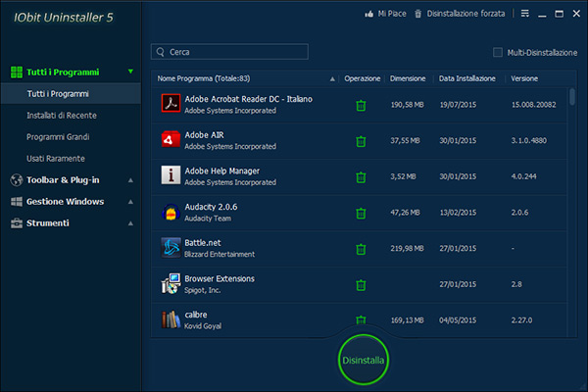Focus the Cerca search field

pyautogui.click(x=229, y=52)
